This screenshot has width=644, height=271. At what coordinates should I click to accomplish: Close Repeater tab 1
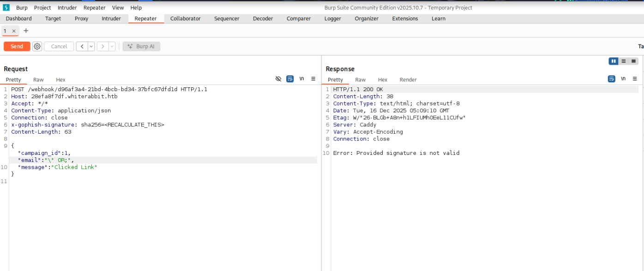(x=14, y=31)
